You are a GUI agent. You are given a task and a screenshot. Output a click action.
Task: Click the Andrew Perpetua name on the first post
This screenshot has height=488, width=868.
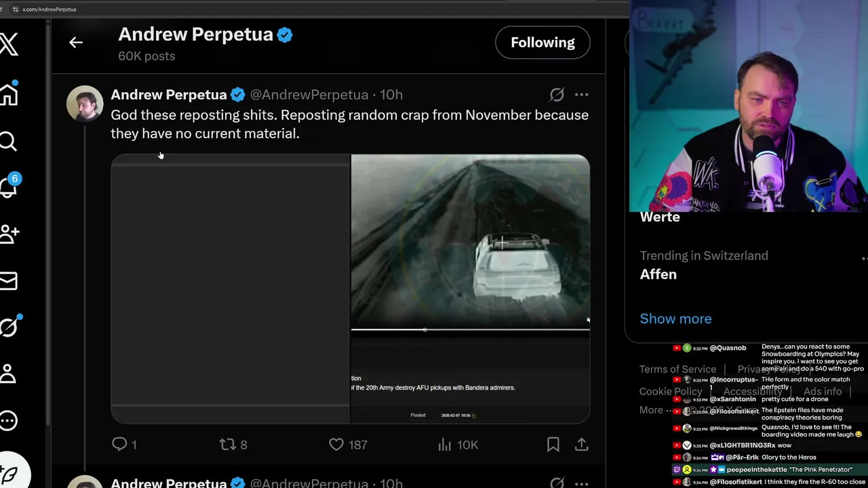tap(169, 95)
